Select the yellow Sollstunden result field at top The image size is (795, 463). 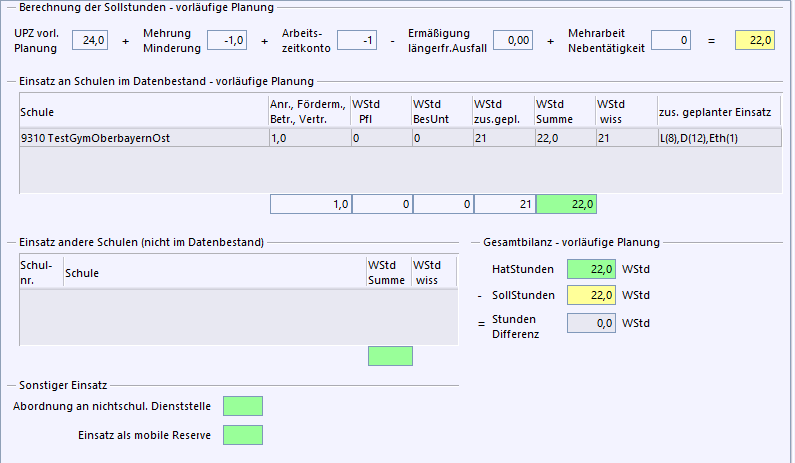click(x=754, y=40)
